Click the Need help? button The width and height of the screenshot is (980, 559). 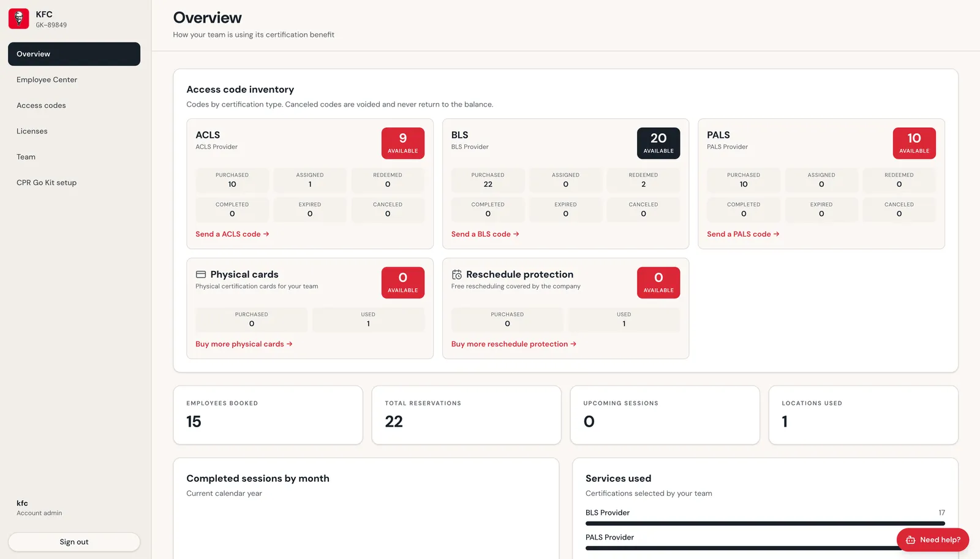coord(933,540)
